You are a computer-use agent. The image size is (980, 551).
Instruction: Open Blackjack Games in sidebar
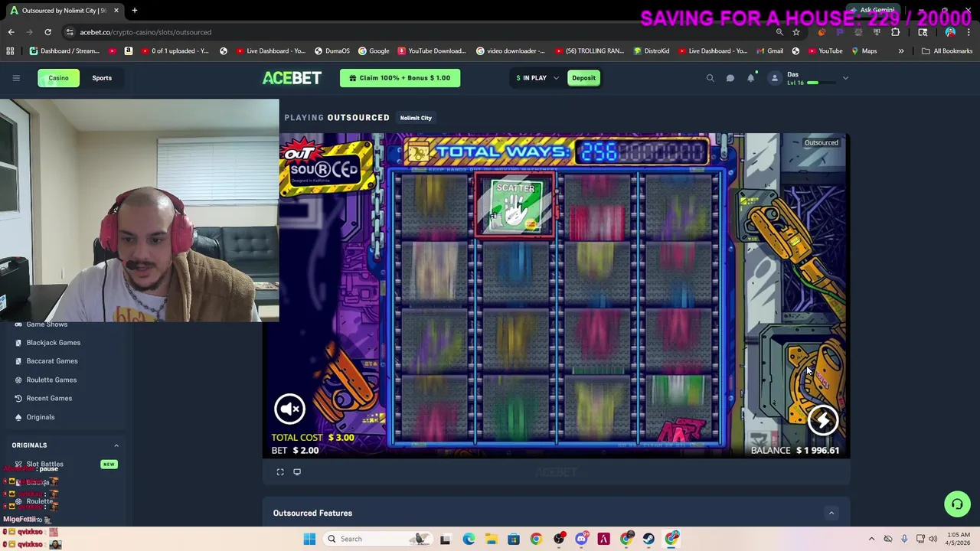tap(53, 343)
